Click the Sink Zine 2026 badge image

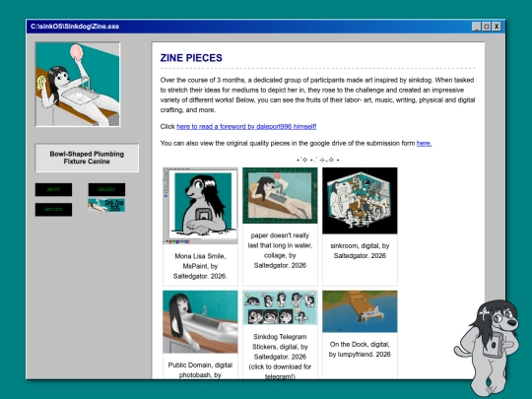click(x=106, y=205)
